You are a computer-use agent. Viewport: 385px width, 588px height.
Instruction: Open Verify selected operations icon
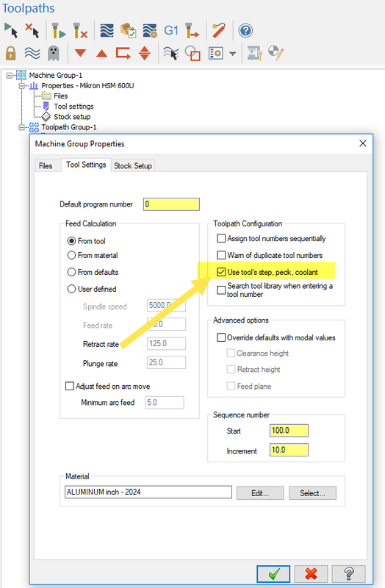point(128,30)
